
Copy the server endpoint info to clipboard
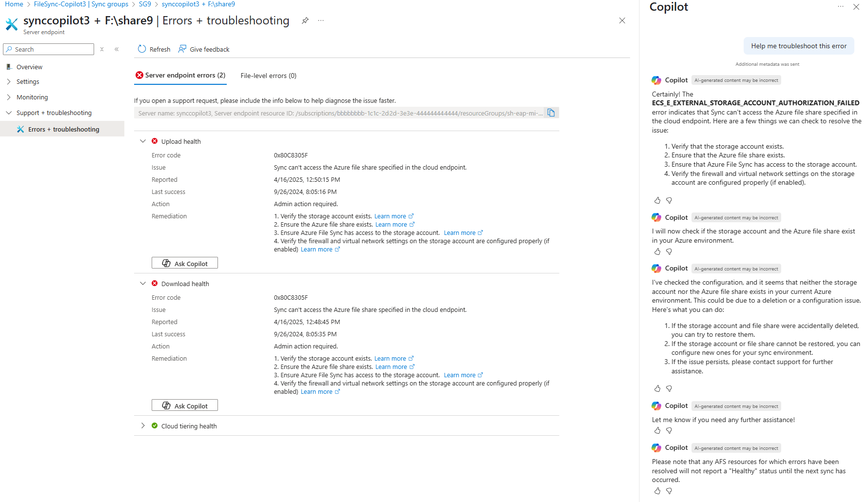(x=551, y=113)
